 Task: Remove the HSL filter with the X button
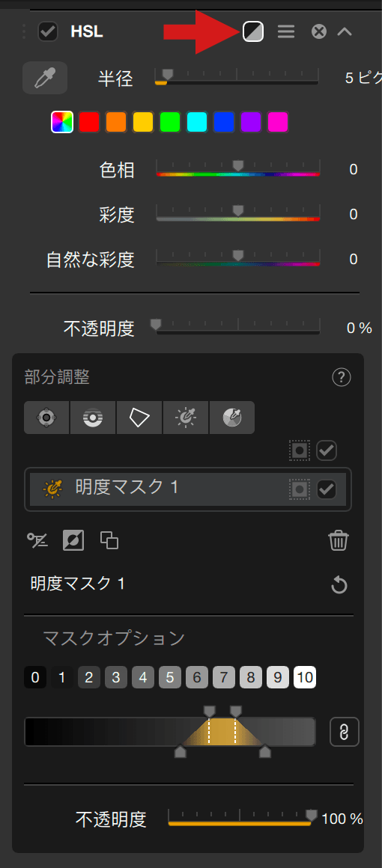click(319, 31)
